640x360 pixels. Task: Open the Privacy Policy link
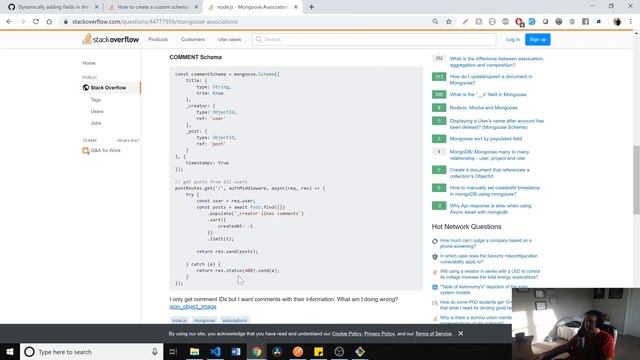379,333
